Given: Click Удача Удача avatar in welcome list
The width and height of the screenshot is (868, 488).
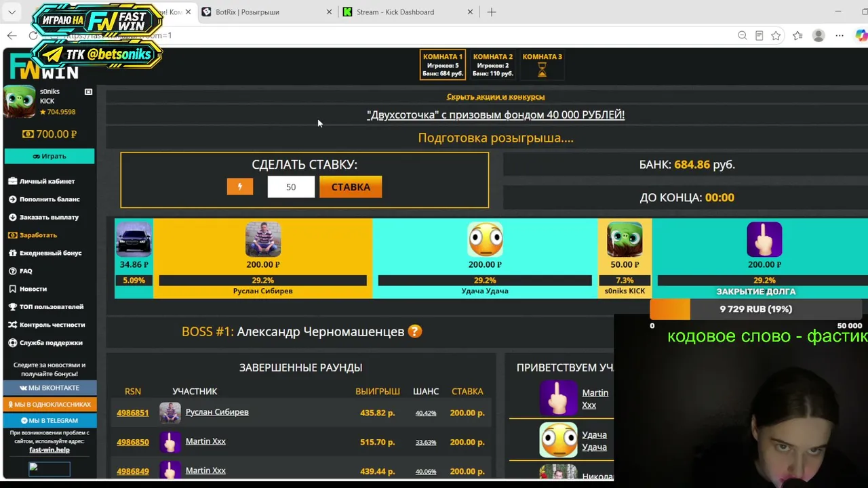Looking at the screenshot, I should click(558, 439).
